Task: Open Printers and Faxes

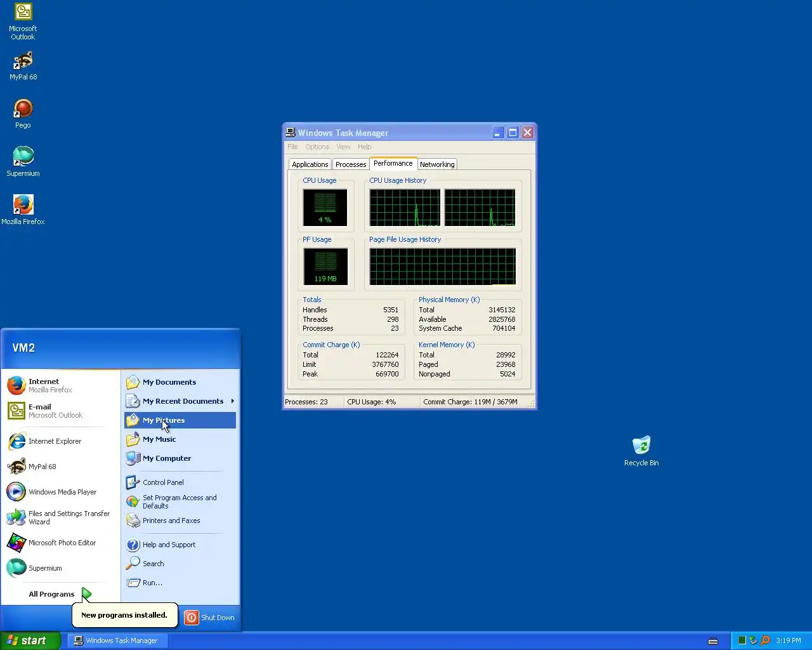Action: point(180,521)
